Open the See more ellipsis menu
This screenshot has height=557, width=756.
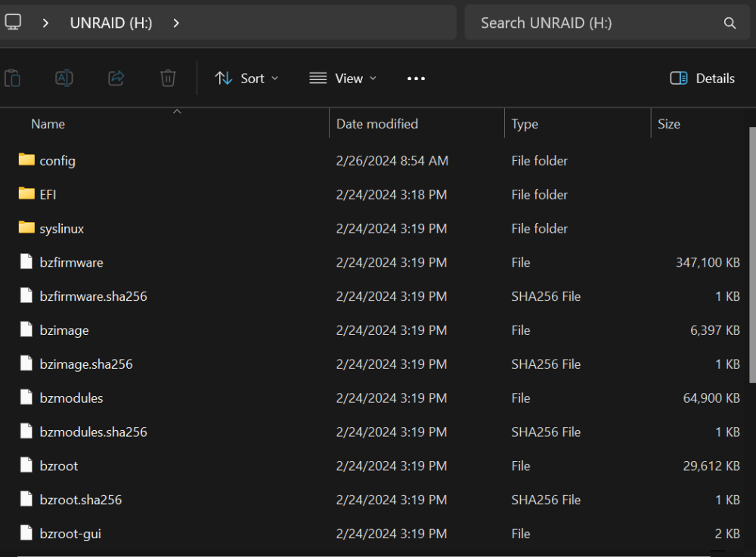(x=416, y=79)
